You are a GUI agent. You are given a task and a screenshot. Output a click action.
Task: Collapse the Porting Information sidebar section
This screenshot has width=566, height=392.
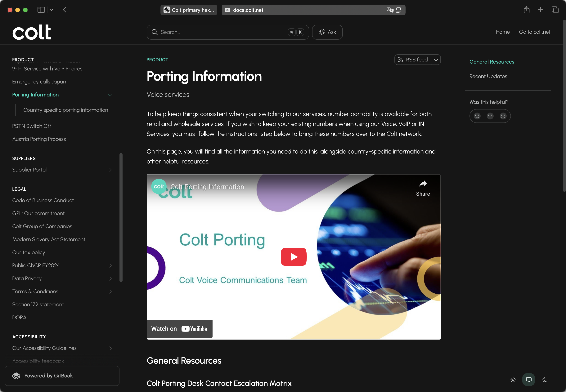pos(110,95)
